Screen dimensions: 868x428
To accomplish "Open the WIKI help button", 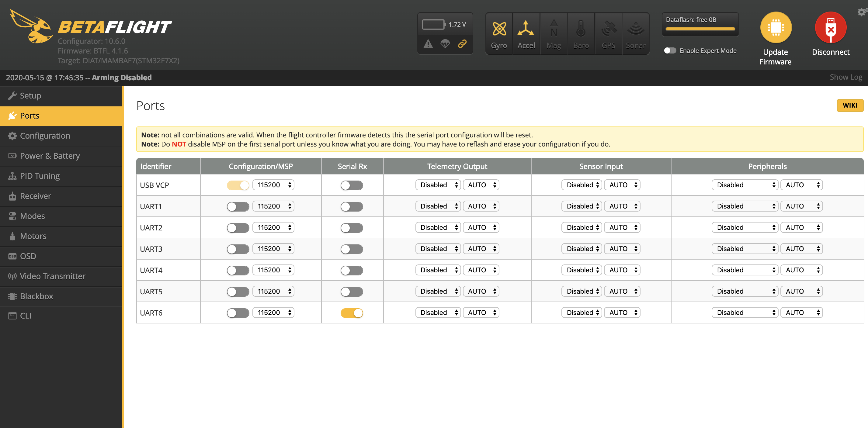I will tap(850, 105).
